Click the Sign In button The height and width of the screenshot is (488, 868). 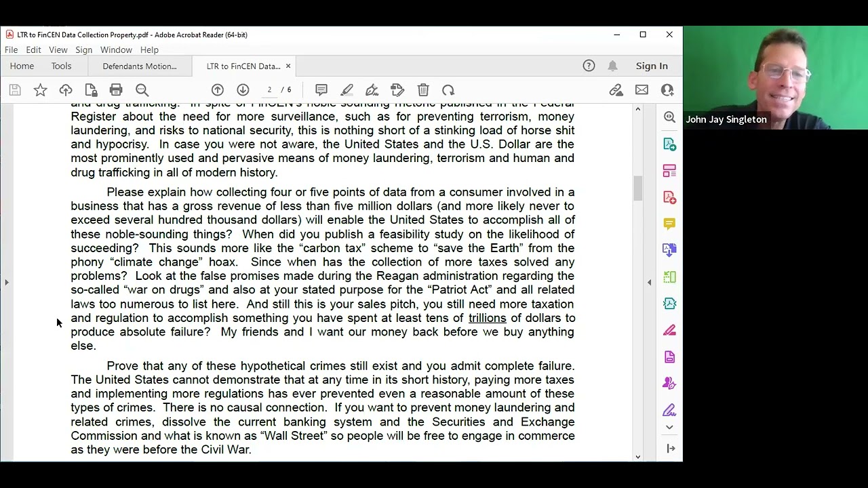(x=652, y=66)
